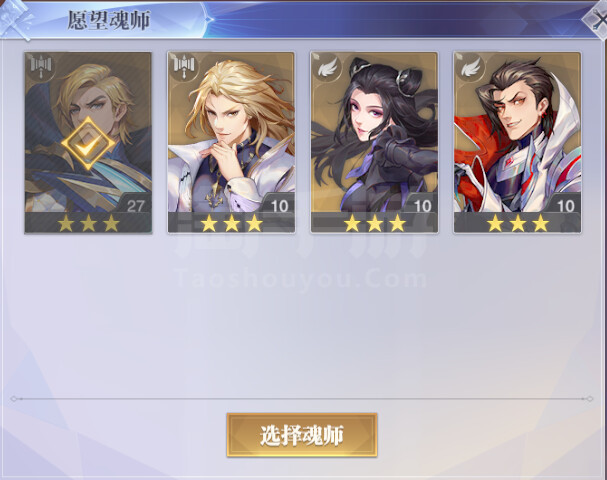The image size is (607, 480).
Task: Click the 愿望魂师 panel title
Action: (108, 21)
